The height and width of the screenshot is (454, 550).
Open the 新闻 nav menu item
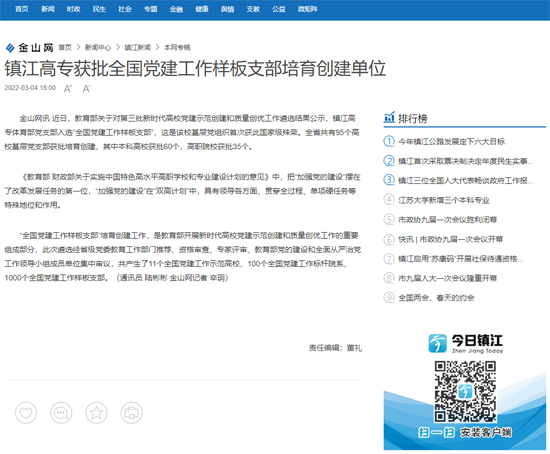pos(48,9)
